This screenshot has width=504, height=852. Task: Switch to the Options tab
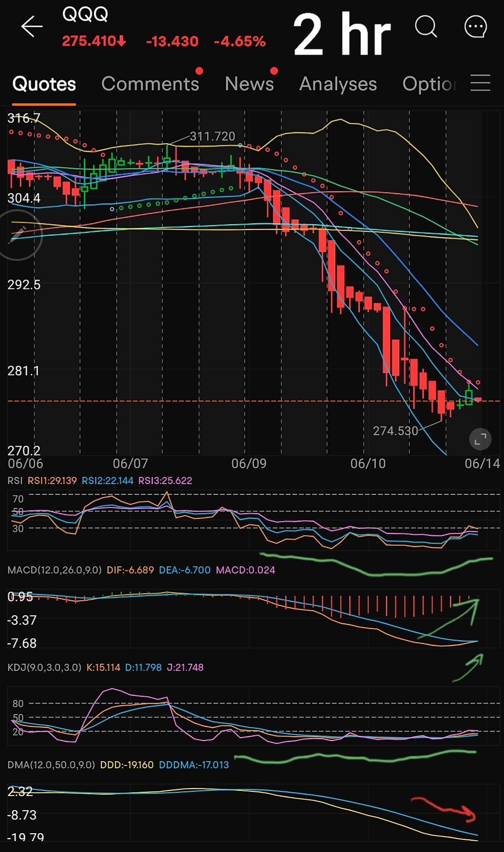click(429, 84)
